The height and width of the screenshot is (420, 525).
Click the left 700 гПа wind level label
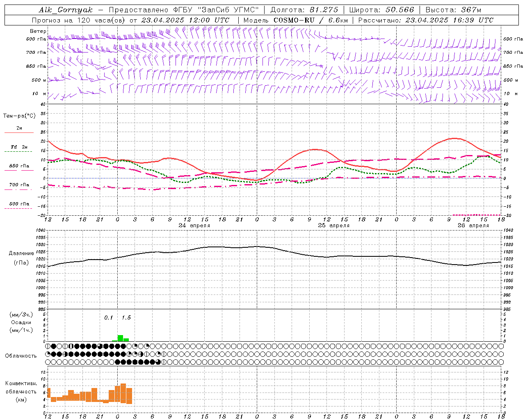point(36,52)
